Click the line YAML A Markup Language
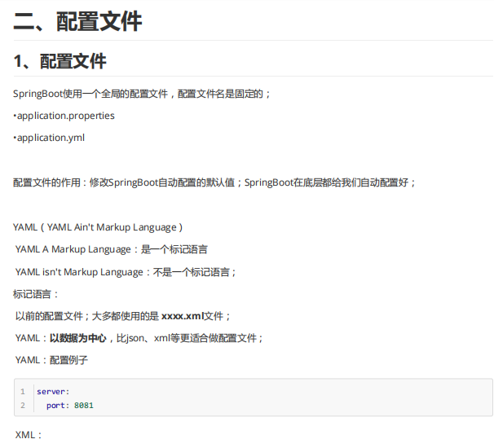 pos(111,250)
